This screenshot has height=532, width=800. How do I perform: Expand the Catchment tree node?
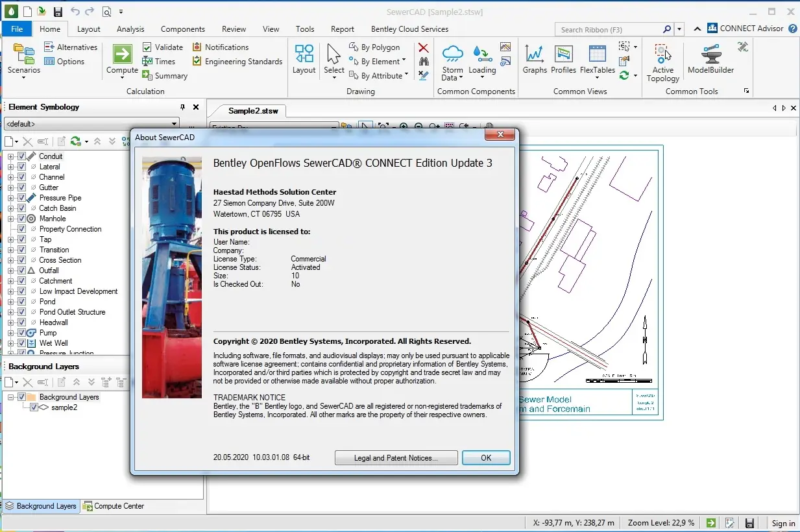(x=10, y=281)
